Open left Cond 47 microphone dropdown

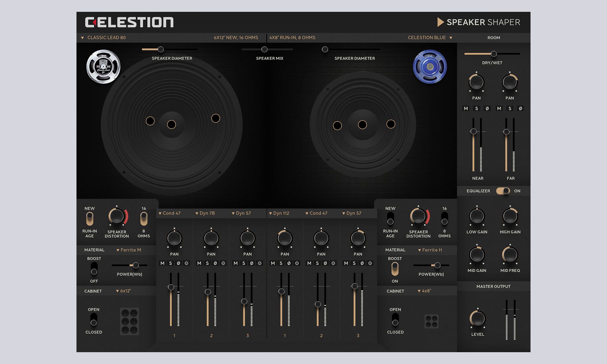(x=170, y=213)
